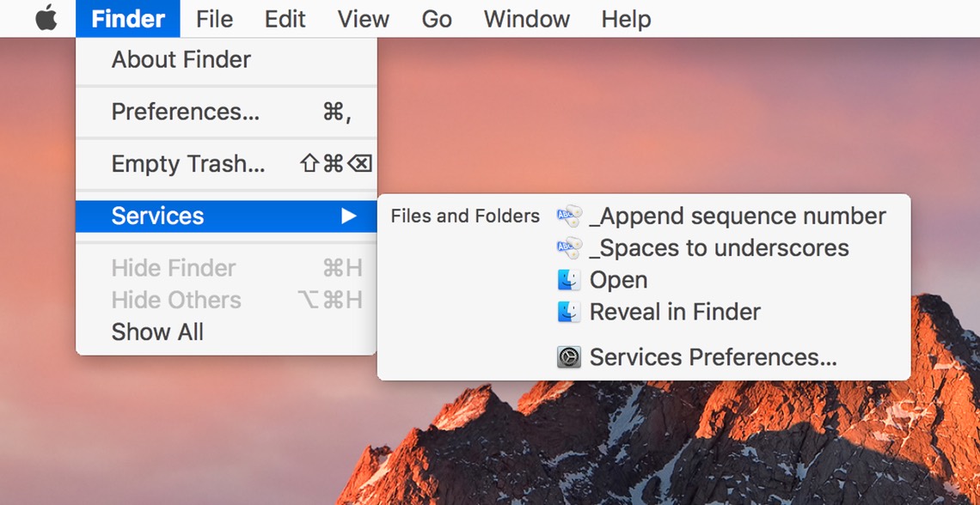This screenshot has width=980, height=505.
Task: Open the Go menu
Action: (436, 19)
